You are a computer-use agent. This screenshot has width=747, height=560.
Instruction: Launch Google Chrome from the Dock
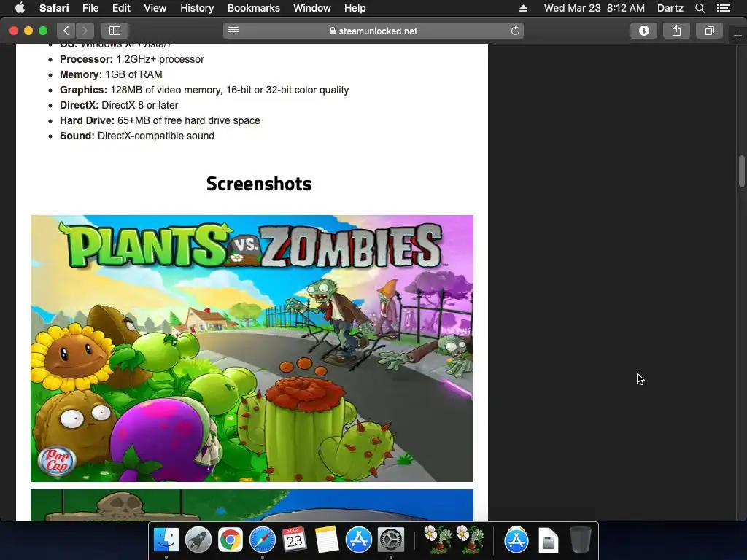230,540
